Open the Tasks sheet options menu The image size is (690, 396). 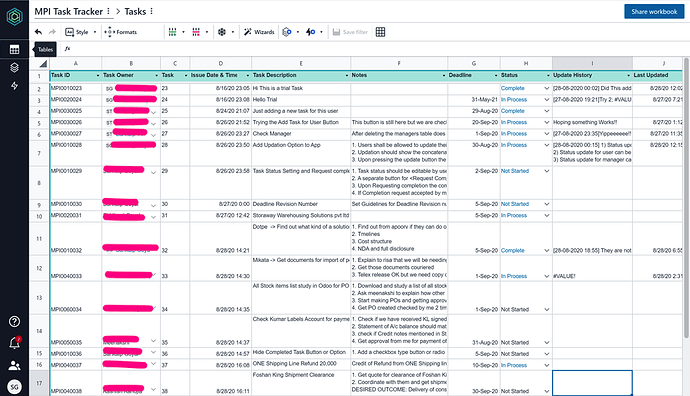point(151,11)
